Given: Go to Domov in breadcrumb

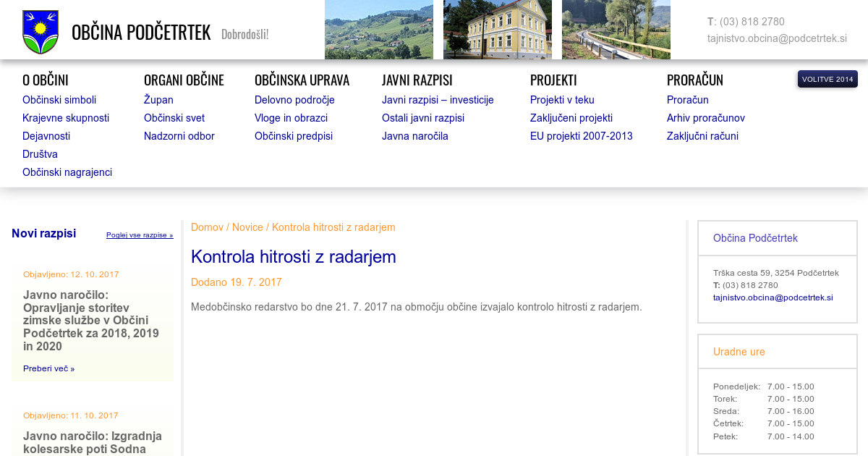Looking at the screenshot, I should [207, 227].
